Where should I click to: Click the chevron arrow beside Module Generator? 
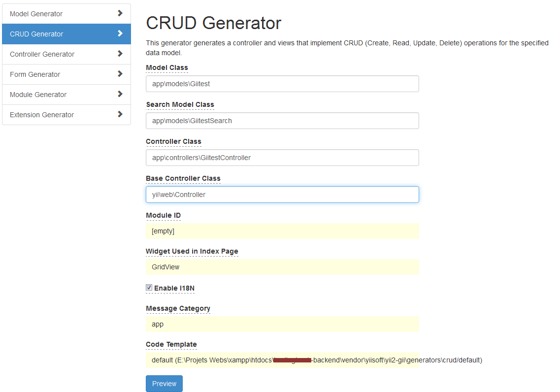(x=120, y=94)
